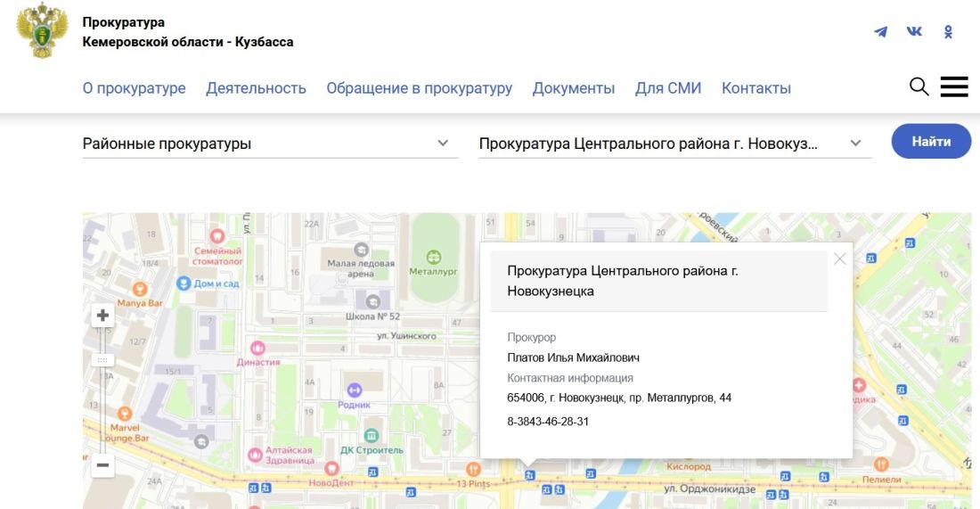Click the ДК Строитель map marker

(372, 434)
